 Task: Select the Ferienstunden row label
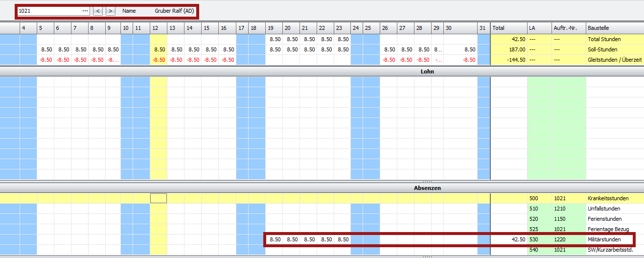tap(615, 219)
